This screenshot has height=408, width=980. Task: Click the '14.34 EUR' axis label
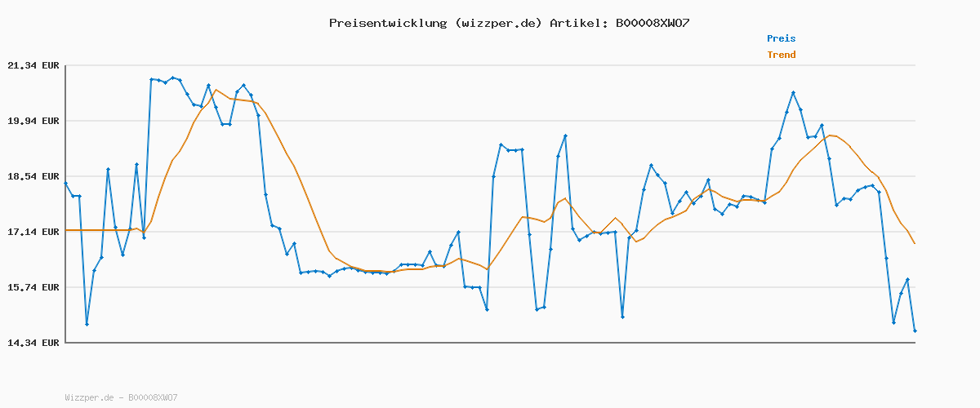tap(33, 343)
